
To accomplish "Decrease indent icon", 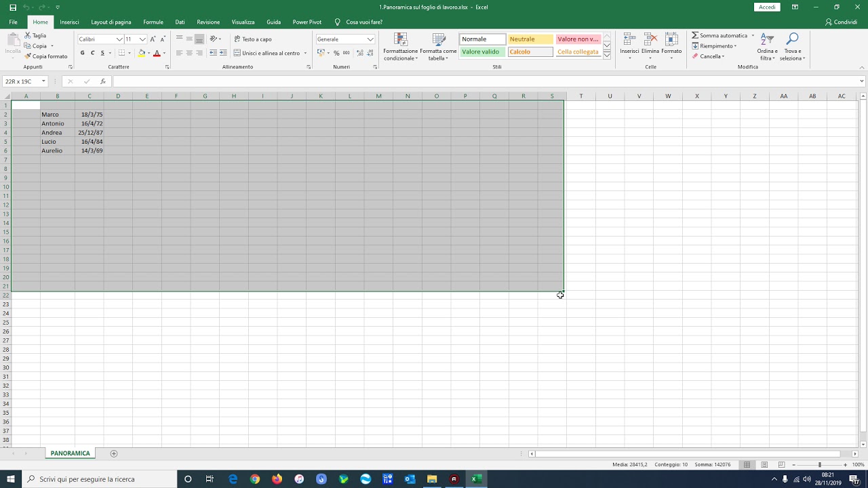I will [213, 53].
